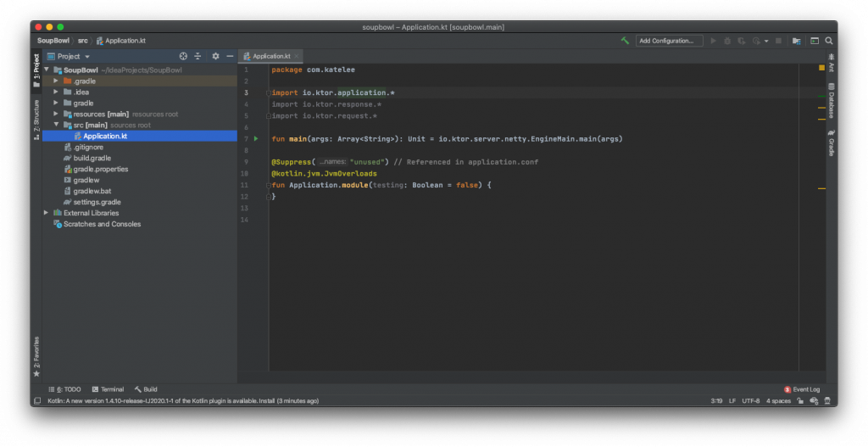Change 4 spaces indent setting
868x447 pixels.
[778, 401]
